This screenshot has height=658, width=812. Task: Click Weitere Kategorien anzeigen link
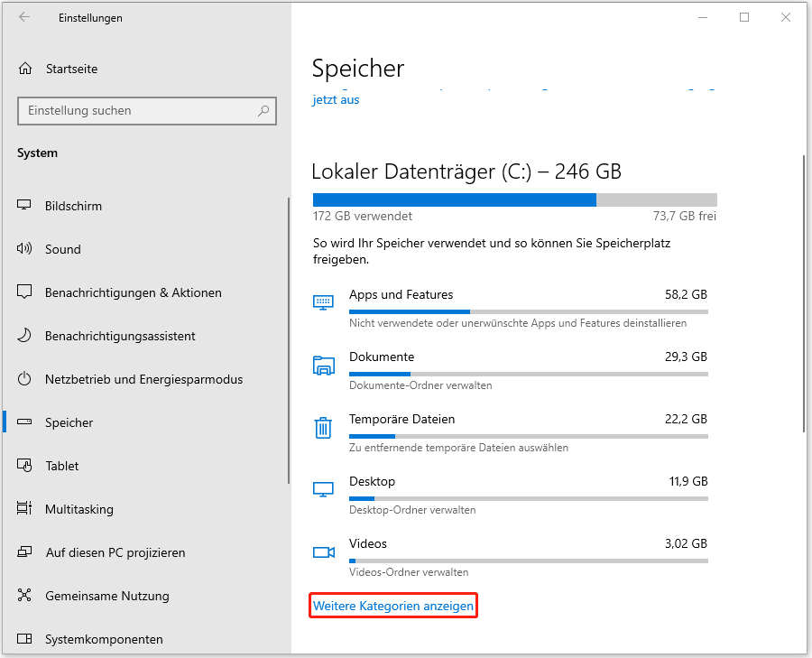tap(393, 606)
